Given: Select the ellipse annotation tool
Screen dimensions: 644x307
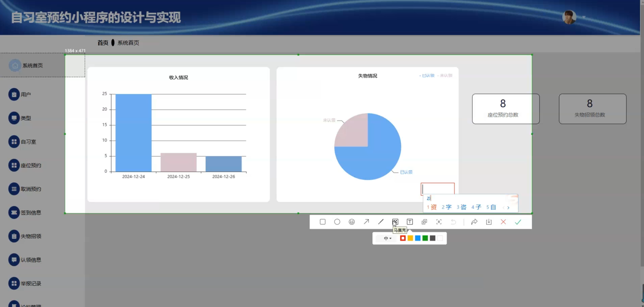Looking at the screenshot, I should click(x=337, y=222).
